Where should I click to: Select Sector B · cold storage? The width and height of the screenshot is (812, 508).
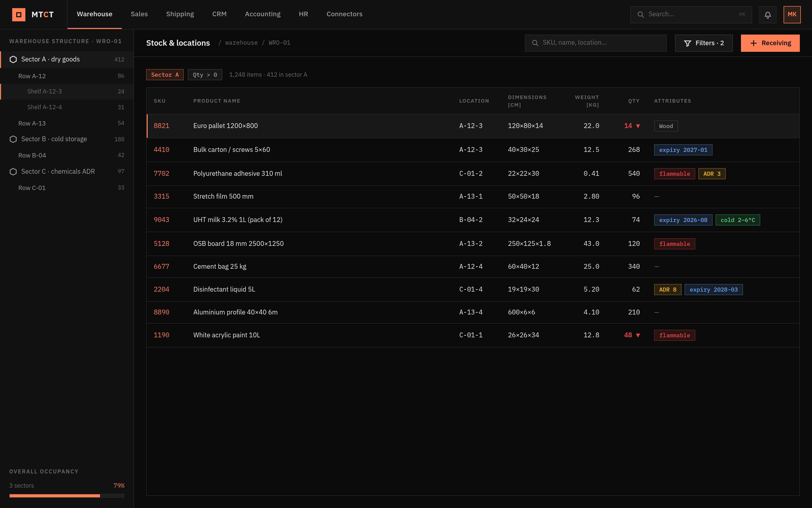click(67, 139)
